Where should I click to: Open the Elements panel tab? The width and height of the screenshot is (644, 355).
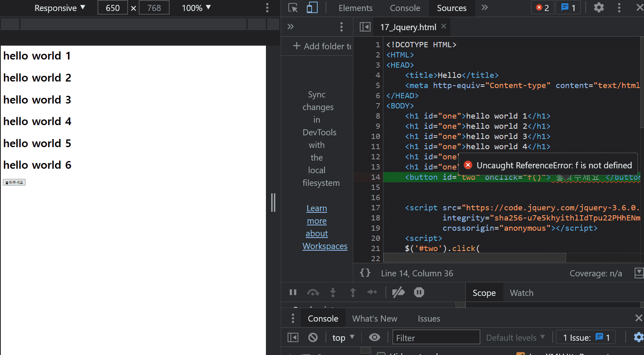(356, 8)
